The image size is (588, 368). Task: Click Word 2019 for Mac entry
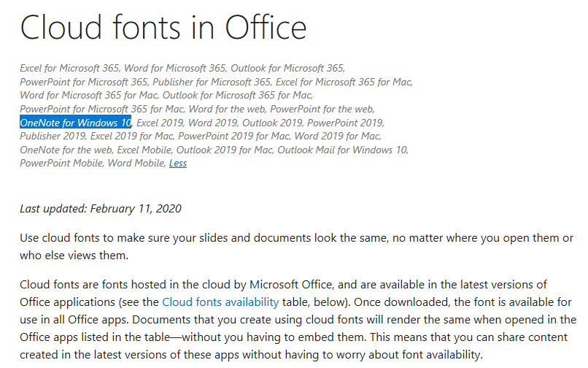point(338,136)
